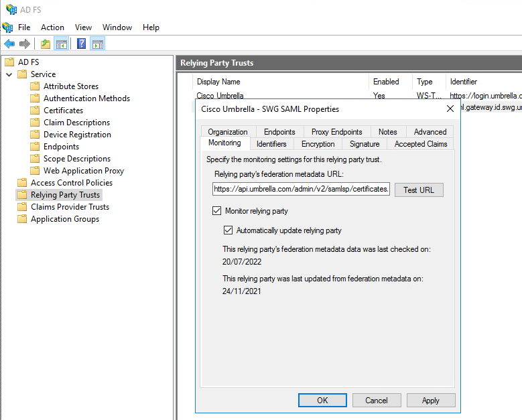Click the Display Name column header
Viewport: 522px width, 420px height.
tap(280, 82)
